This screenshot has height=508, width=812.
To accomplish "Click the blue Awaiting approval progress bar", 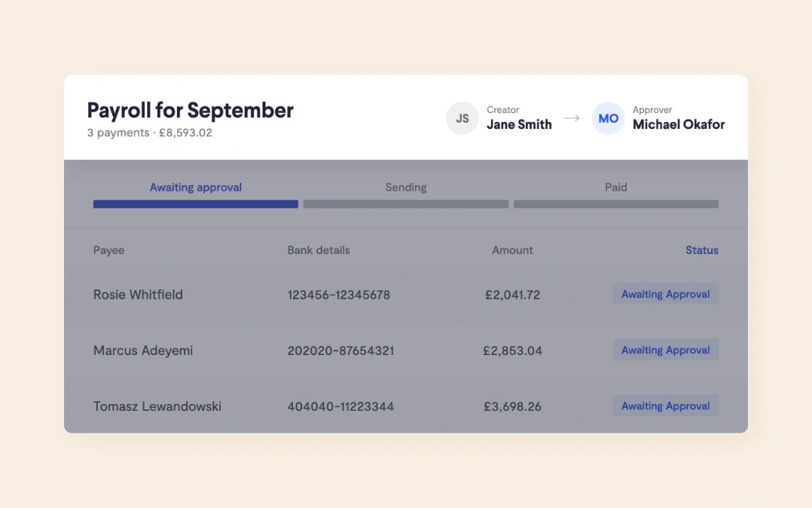I will [x=196, y=204].
